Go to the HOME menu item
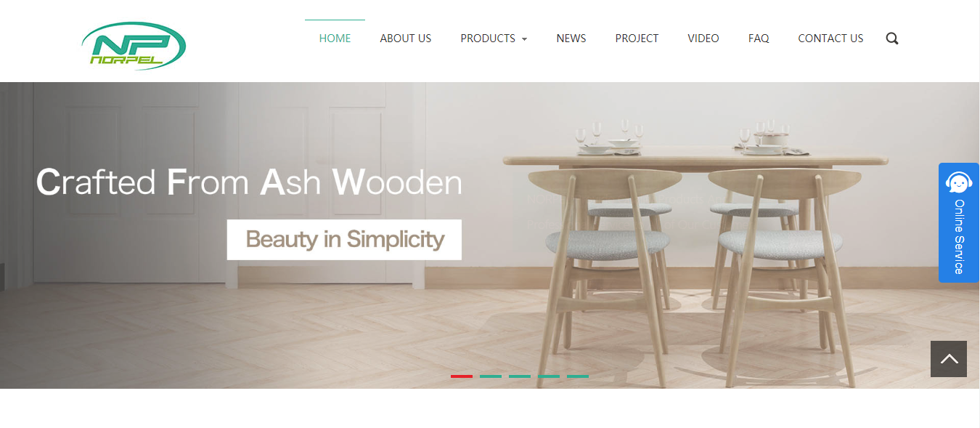Screen dimensions: 980x428 (335, 39)
